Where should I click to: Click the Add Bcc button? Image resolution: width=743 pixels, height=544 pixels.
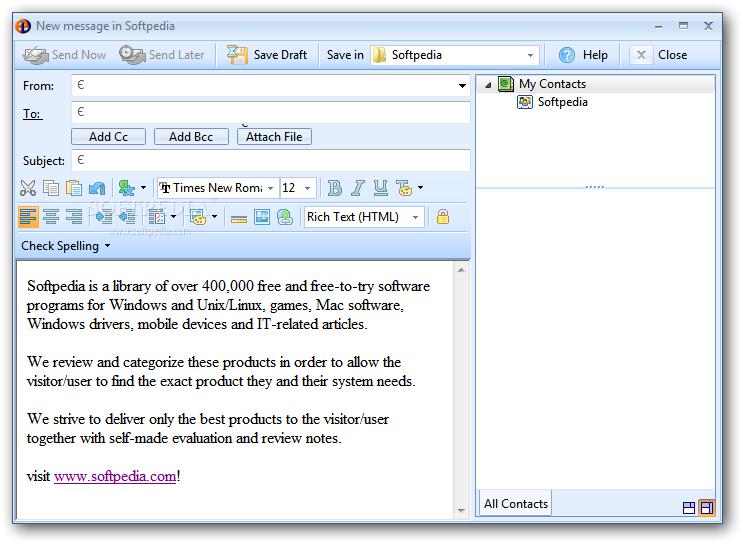pos(191,137)
